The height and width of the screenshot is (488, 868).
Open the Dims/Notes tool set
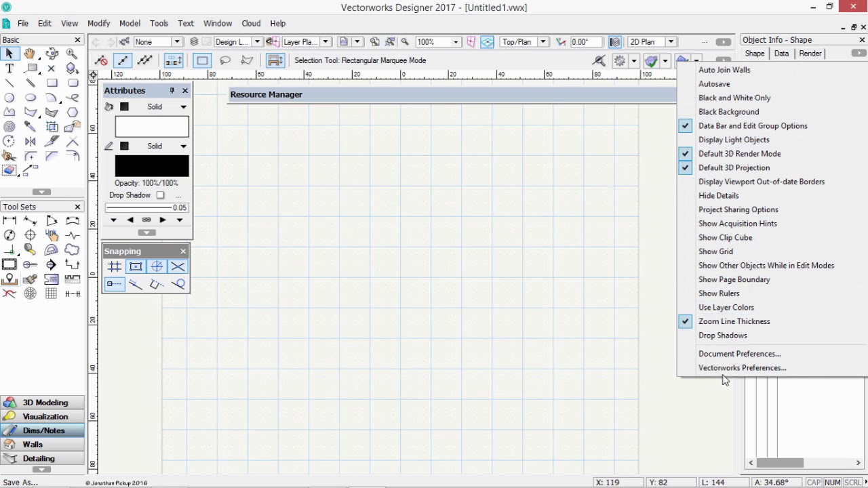[43, 430]
